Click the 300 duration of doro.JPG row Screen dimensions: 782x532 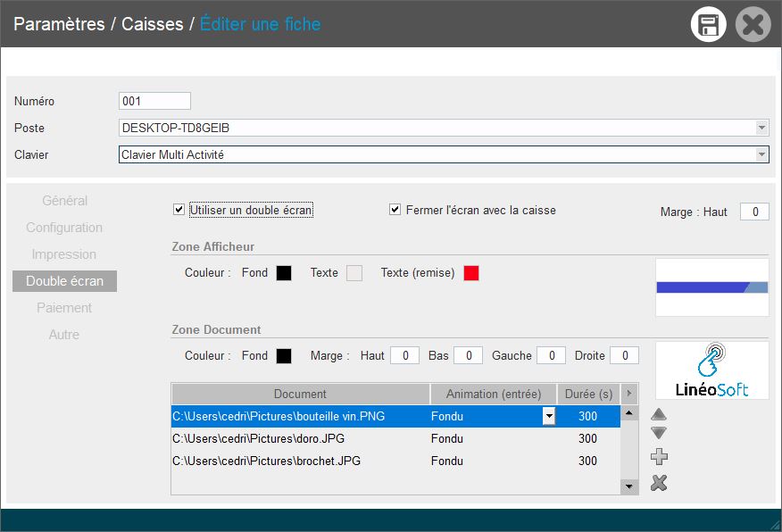click(588, 439)
